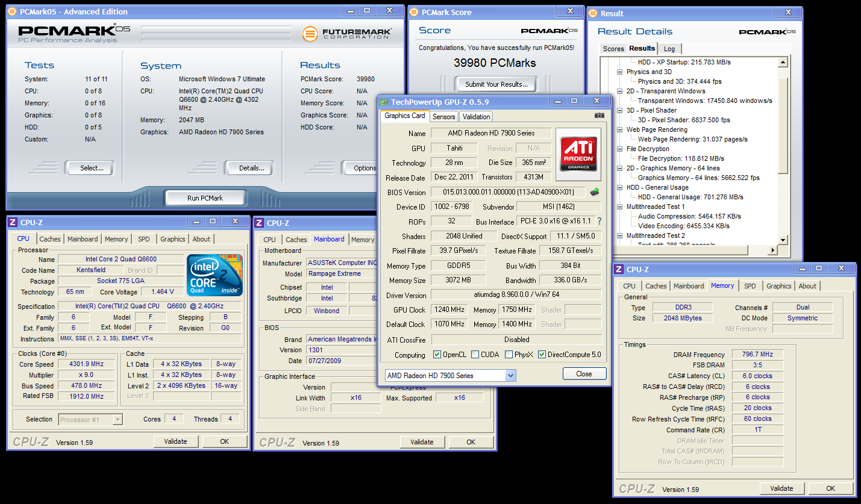Click the GPU-Z title bar icon

(384, 102)
